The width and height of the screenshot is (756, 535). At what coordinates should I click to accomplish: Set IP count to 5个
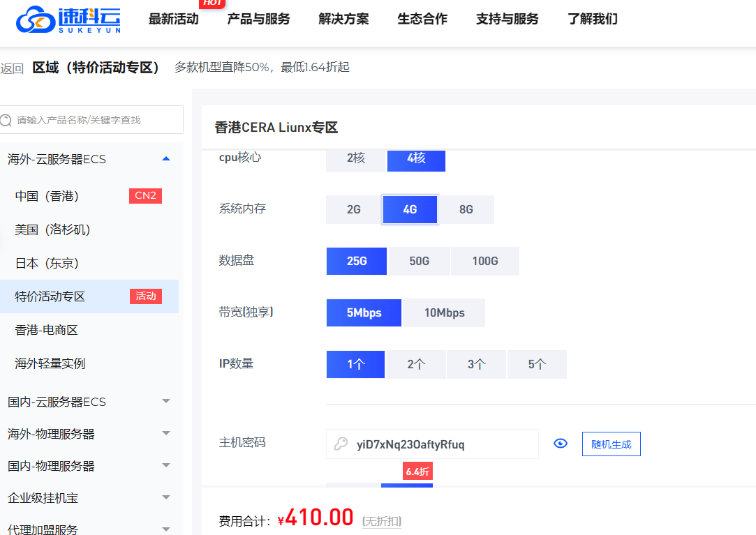click(537, 364)
